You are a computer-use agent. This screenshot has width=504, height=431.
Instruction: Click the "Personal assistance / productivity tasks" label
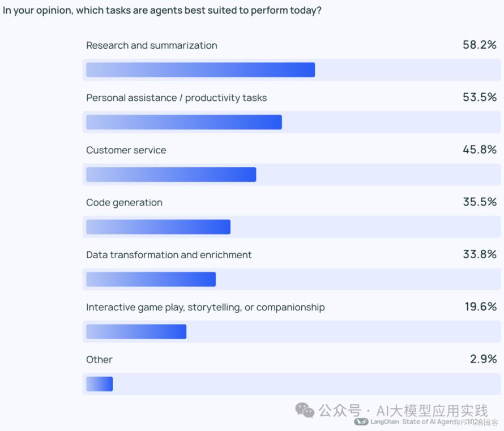pyautogui.click(x=176, y=98)
